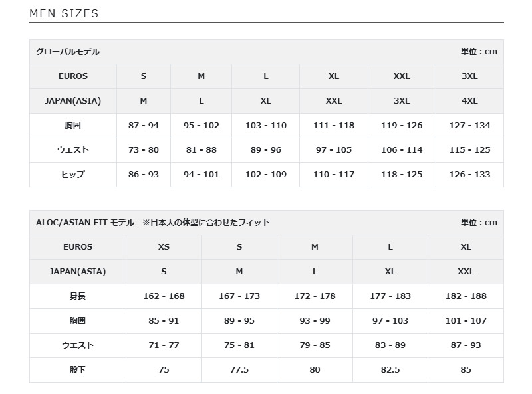The image size is (532, 394).
Task: Click the 股下 value 82.5
Action: [x=390, y=370]
